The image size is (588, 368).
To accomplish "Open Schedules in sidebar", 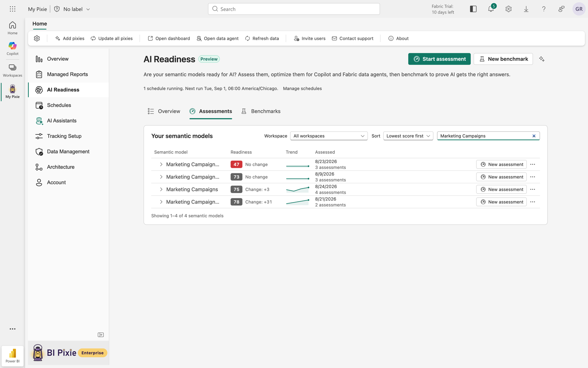I will coord(68,105).
